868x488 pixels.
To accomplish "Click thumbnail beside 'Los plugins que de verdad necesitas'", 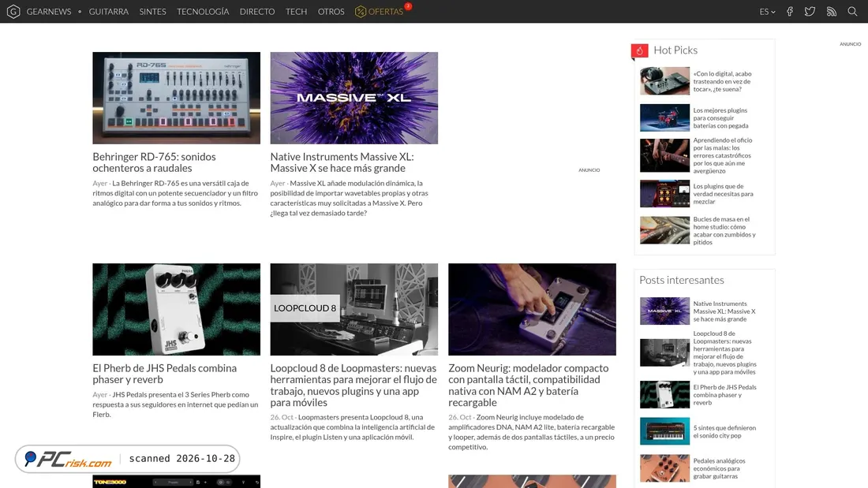I will point(665,194).
